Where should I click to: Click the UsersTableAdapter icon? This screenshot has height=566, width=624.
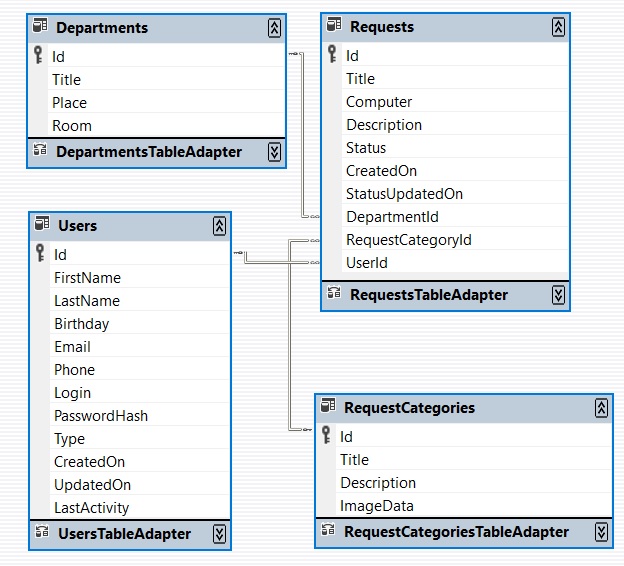42,533
